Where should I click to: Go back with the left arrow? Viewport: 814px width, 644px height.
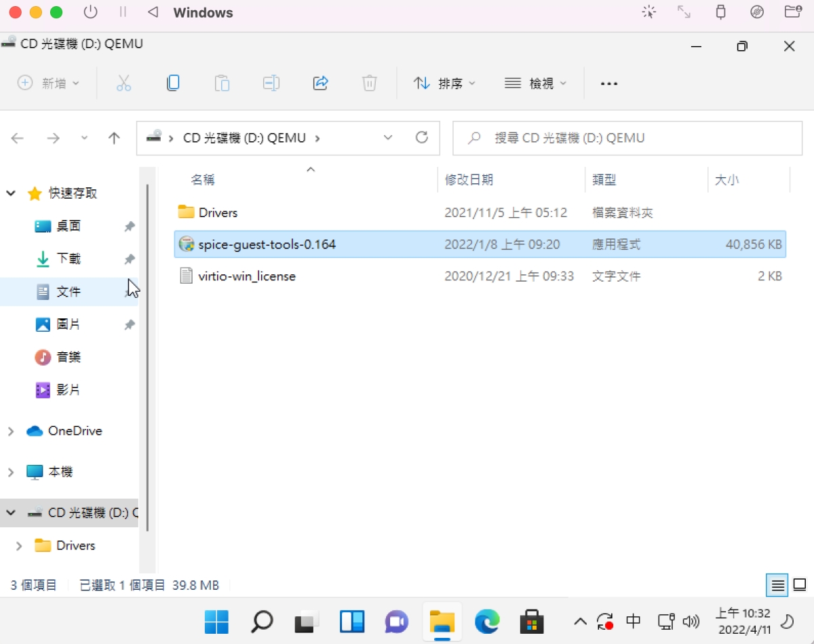click(x=18, y=138)
